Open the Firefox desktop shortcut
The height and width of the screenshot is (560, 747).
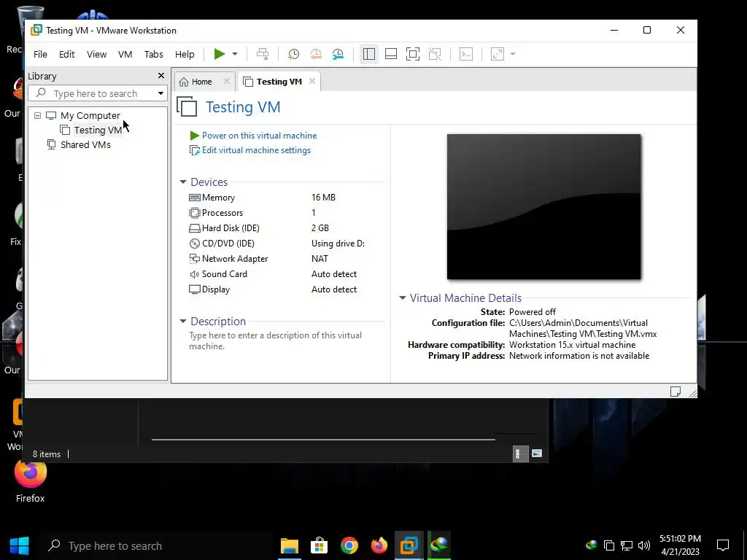30,481
